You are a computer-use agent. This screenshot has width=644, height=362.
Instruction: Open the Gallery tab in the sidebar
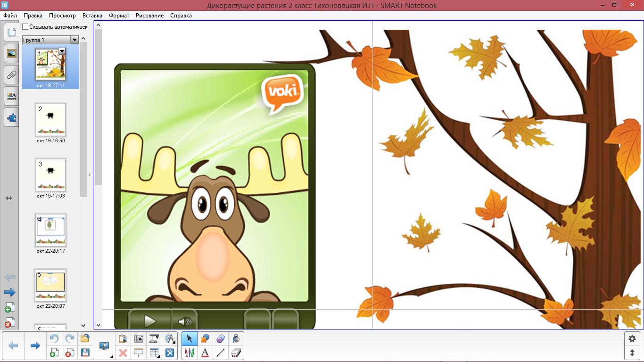click(x=11, y=53)
